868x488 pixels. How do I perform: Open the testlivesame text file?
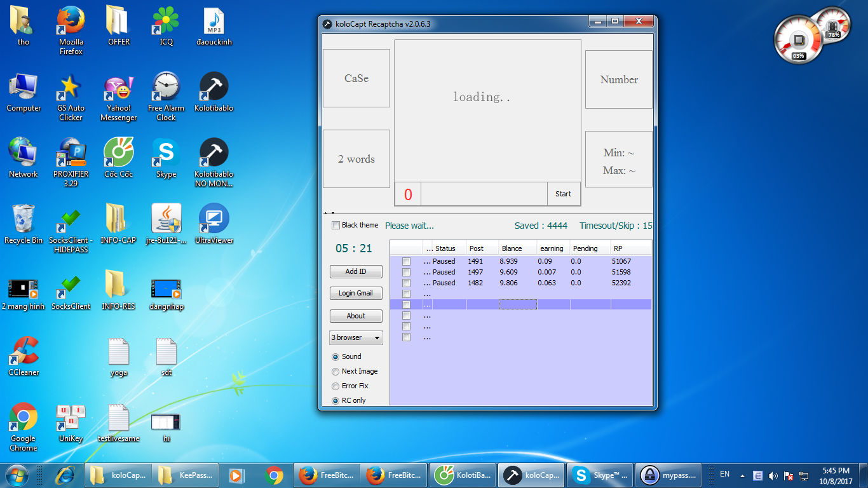[x=118, y=423]
